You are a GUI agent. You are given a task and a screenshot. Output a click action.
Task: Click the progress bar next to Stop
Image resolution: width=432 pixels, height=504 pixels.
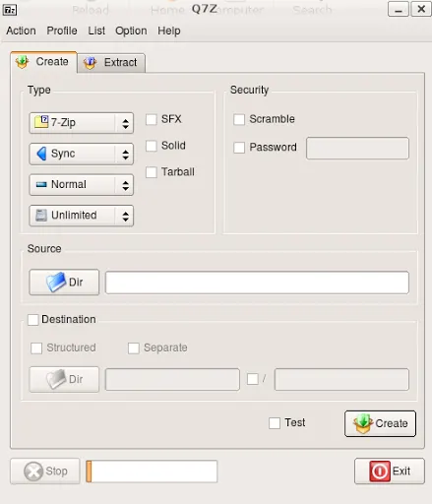(x=152, y=472)
